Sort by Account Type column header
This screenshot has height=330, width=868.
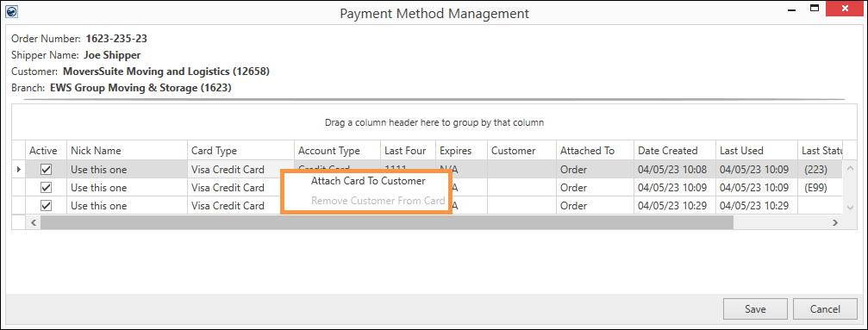[338, 151]
